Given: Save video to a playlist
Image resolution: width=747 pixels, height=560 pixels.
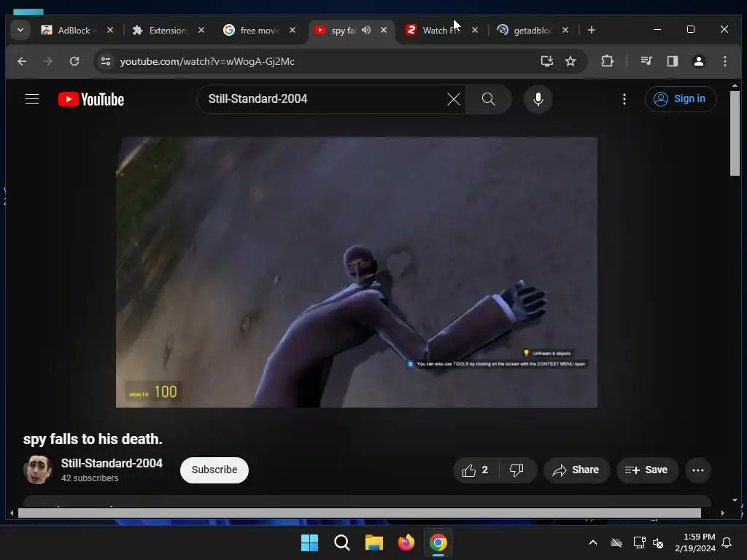Looking at the screenshot, I should pyautogui.click(x=646, y=470).
